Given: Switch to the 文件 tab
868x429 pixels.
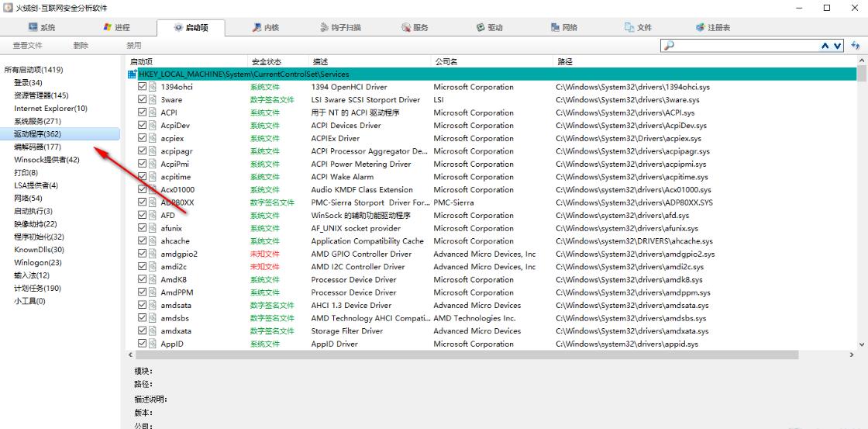Looking at the screenshot, I should 639,27.
